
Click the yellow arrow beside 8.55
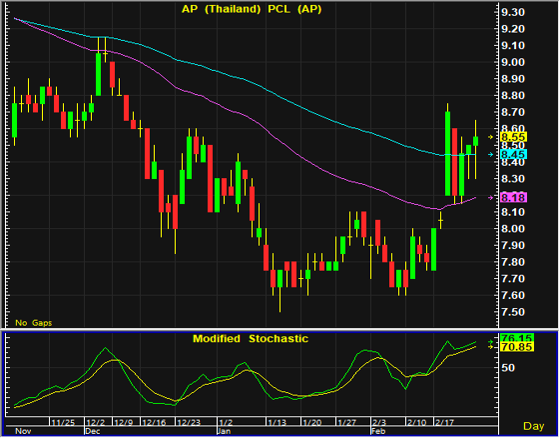click(491, 137)
